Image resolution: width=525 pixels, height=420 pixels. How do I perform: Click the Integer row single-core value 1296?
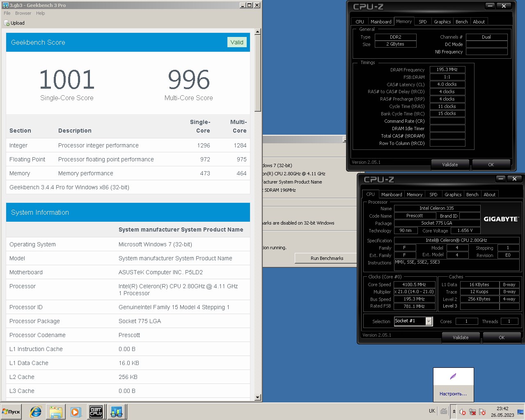pyautogui.click(x=204, y=145)
